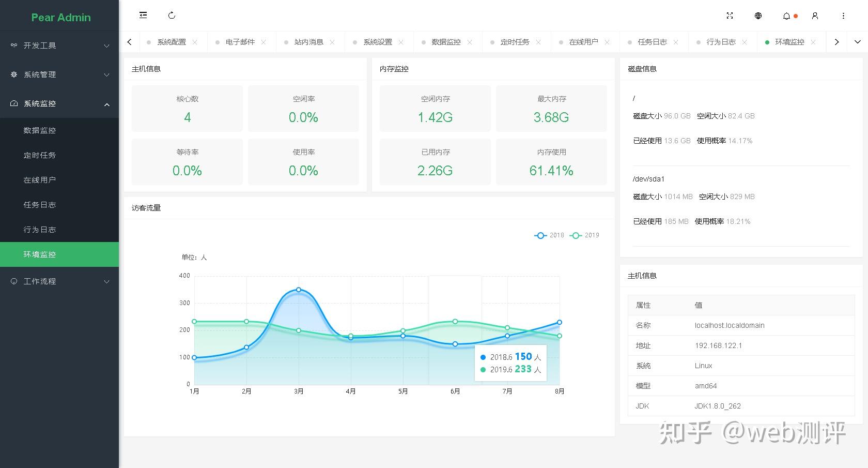
Task: Click the IP address 192.168.122.1
Action: [x=718, y=345]
